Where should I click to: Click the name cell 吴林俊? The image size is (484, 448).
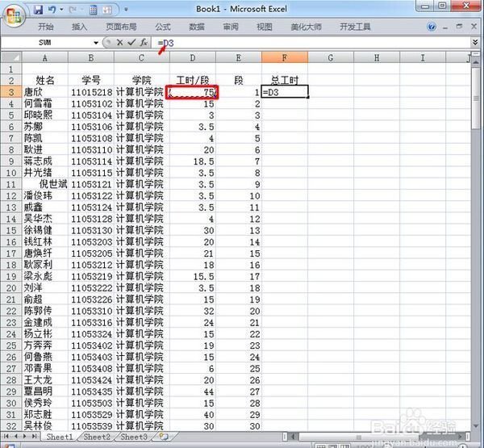point(45,426)
